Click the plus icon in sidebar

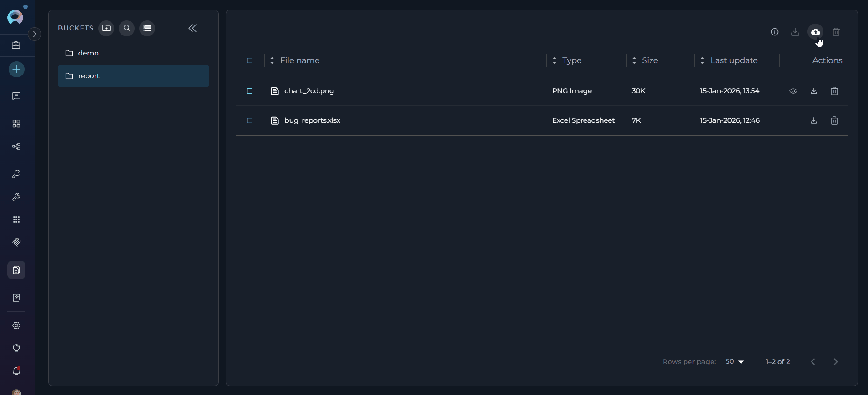tap(16, 70)
